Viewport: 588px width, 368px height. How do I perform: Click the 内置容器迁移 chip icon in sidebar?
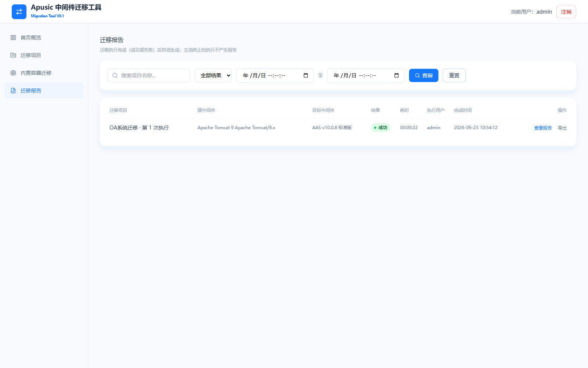(13, 73)
